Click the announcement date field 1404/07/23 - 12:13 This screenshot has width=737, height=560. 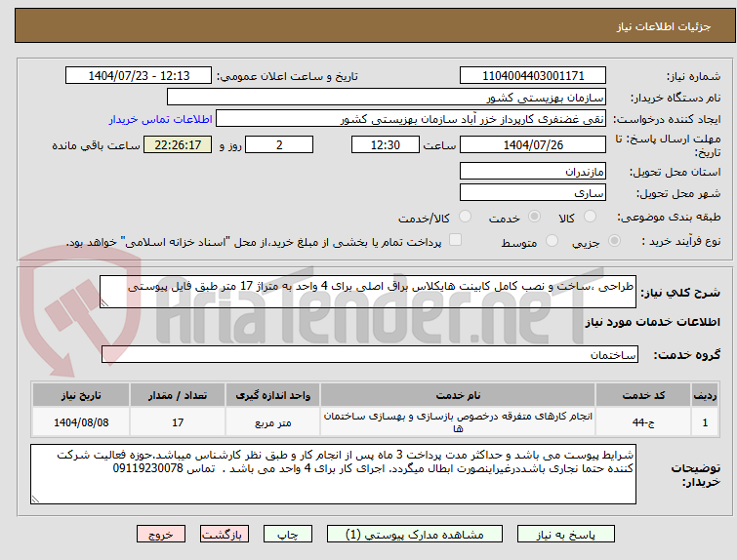[x=139, y=76]
